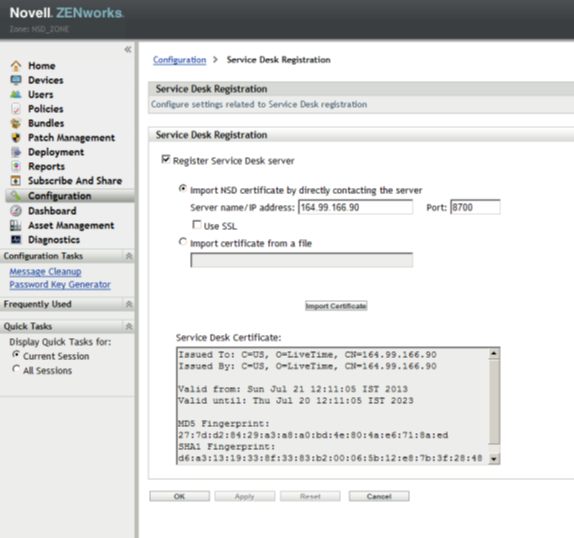The image size is (574, 538).
Task: Open the Home menu item
Action: [x=42, y=66]
